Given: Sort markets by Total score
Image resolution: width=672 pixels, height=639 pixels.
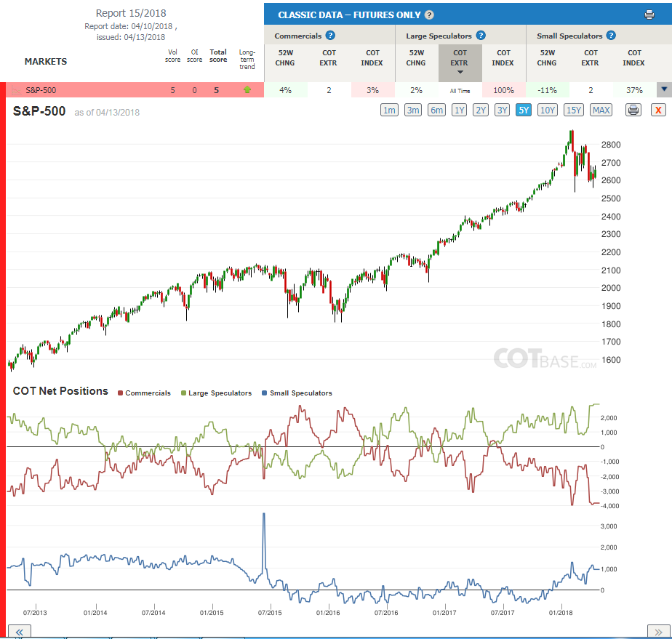Looking at the screenshot, I should click(x=218, y=56).
